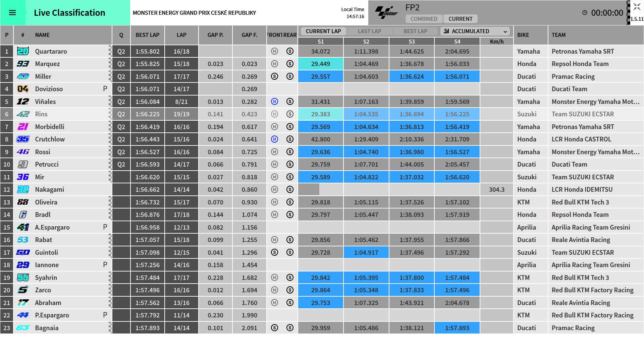Click Iannone's pit indicator P
644x362 pixels.
coord(105,264)
